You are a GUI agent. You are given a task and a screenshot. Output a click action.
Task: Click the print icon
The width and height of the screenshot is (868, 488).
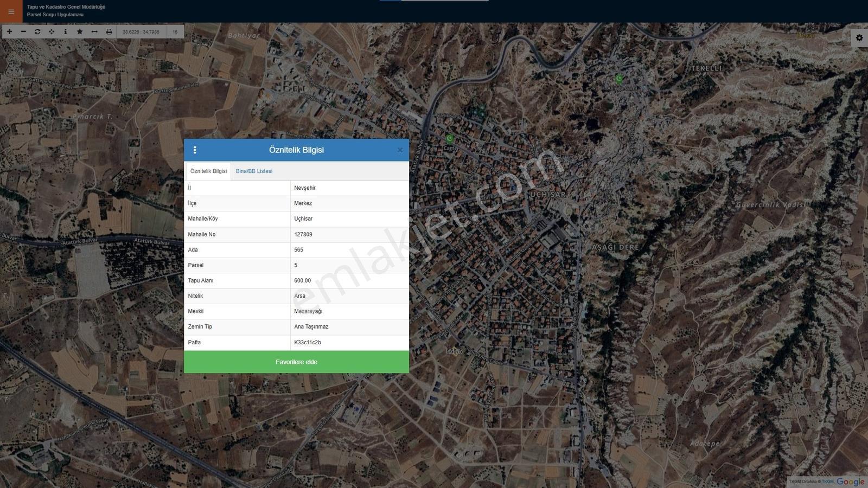[x=109, y=31]
